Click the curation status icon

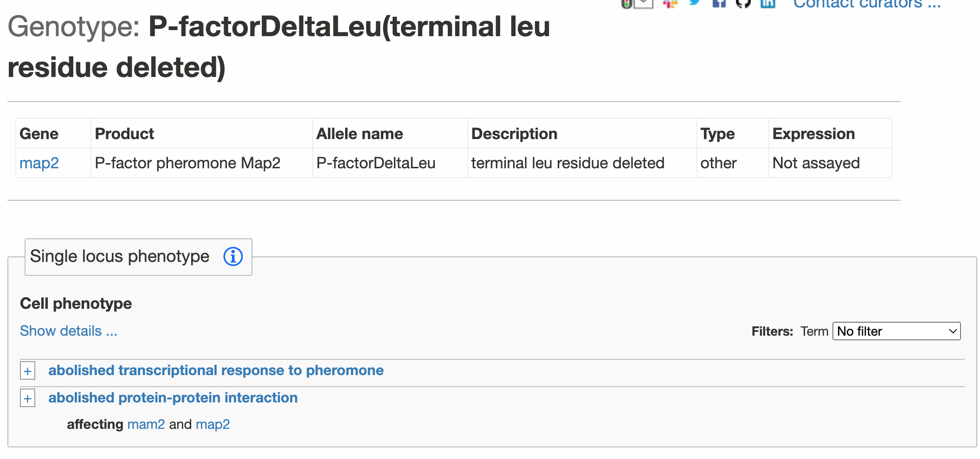pos(626,4)
